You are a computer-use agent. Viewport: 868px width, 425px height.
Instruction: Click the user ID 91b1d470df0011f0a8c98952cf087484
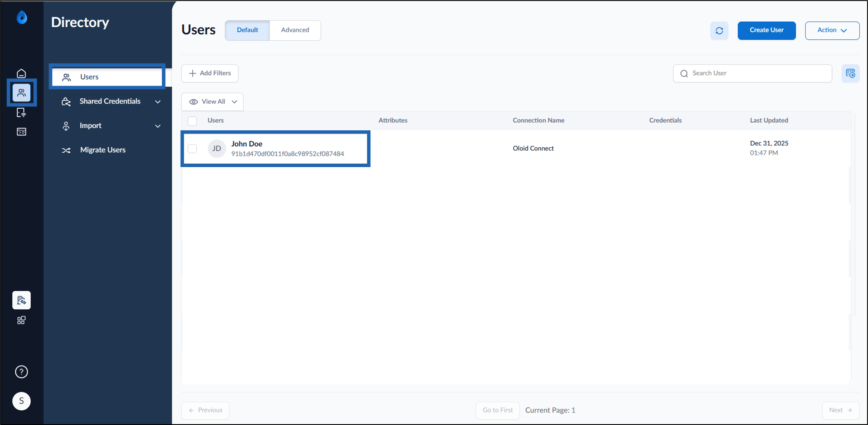[288, 154]
